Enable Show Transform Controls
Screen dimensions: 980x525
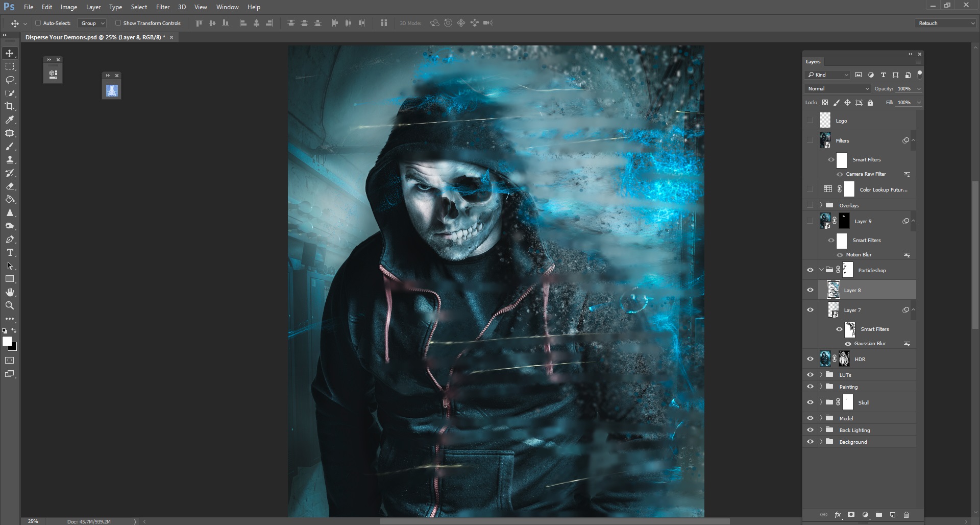pos(117,23)
